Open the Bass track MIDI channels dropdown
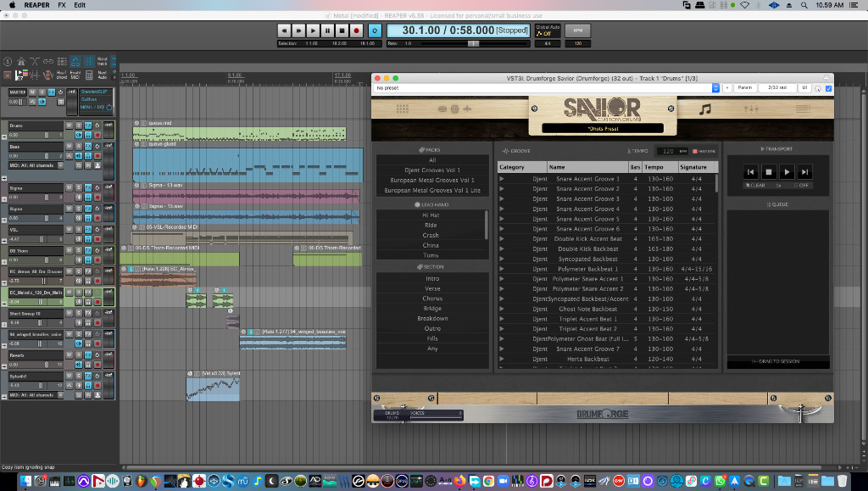The image size is (868, 491). pyautogui.click(x=36, y=165)
